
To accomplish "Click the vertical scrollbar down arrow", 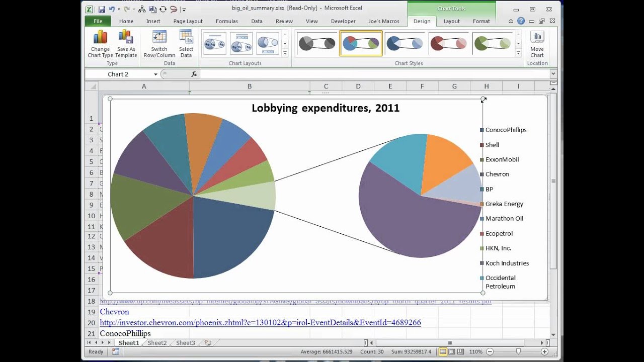I will pos(553,334).
